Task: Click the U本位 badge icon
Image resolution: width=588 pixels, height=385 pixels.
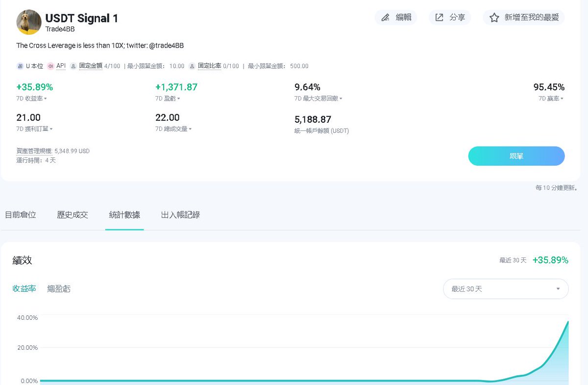Action: coord(20,66)
